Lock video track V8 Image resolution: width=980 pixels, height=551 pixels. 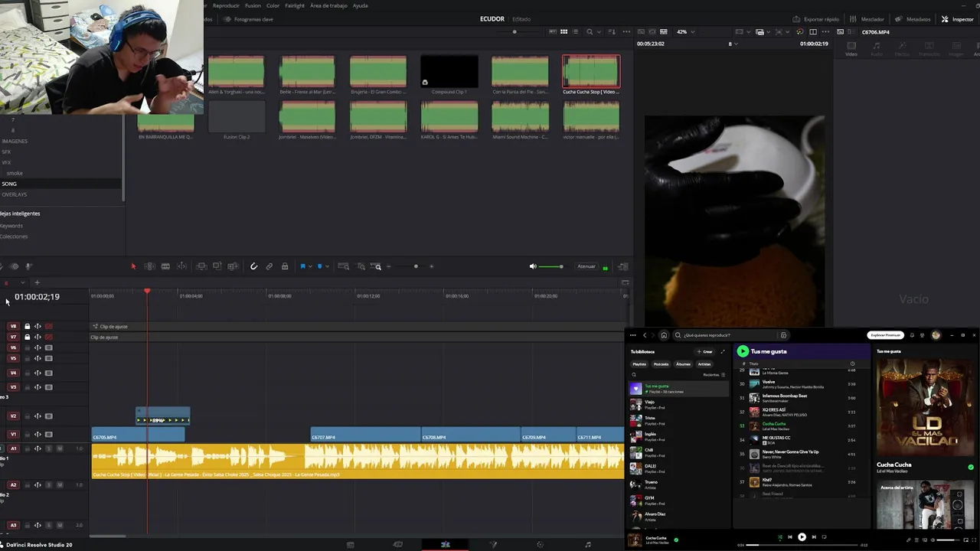(28, 326)
